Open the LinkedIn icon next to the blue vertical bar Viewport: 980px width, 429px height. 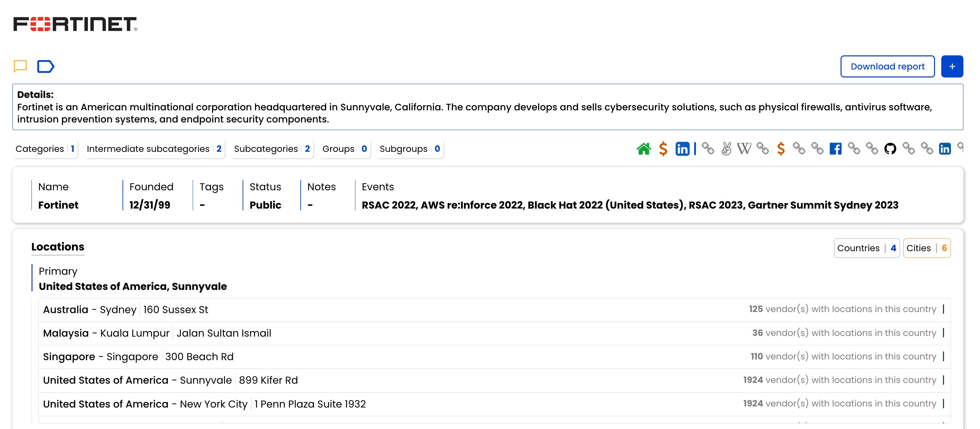point(682,149)
